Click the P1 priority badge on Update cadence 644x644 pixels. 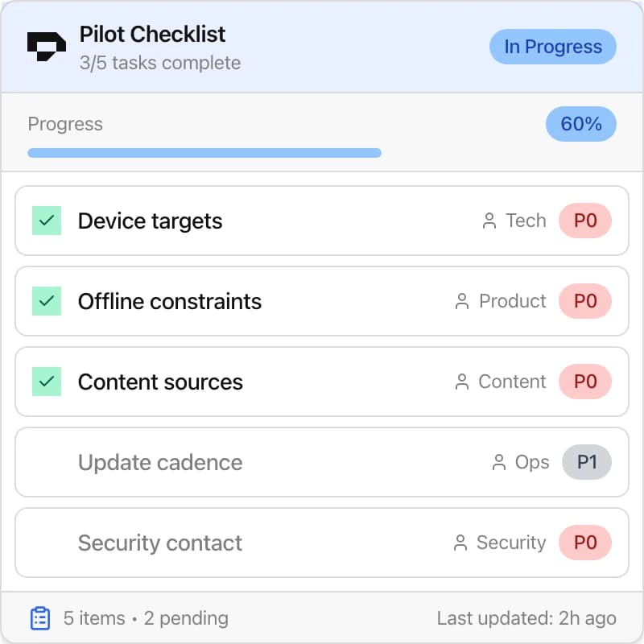pyautogui.click(x=587, y=462)
